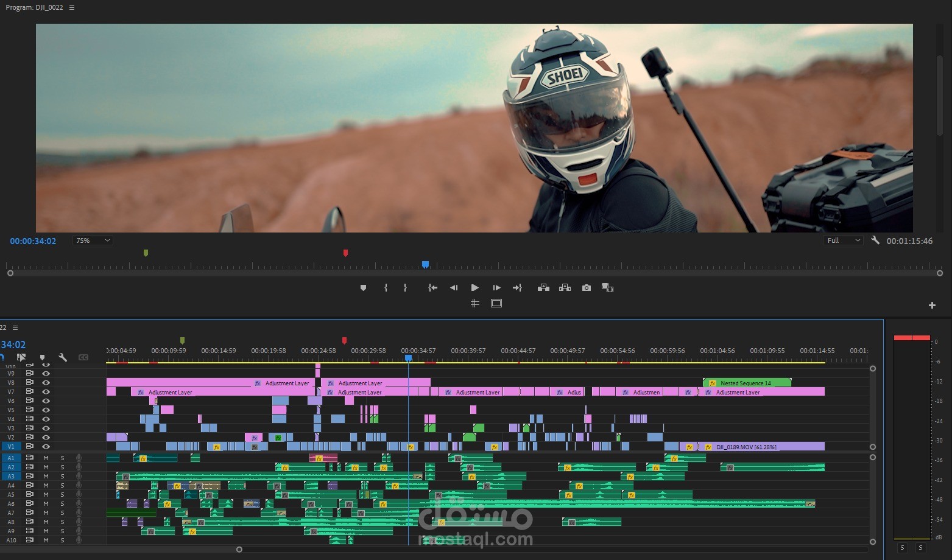Click the timeline horizontal zoom scroll handle
Screen dimensions: 952x560
pyautogui.click(x=239, y=549)
